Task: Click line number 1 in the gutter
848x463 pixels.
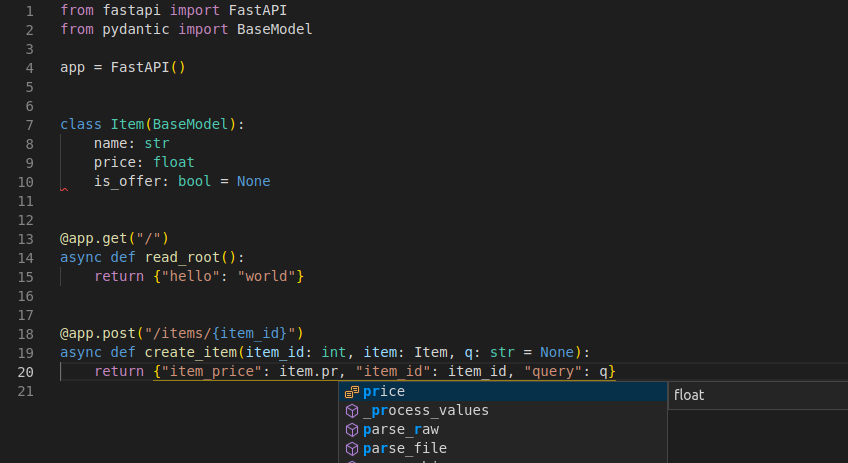Action: click(x=29, y=11)
